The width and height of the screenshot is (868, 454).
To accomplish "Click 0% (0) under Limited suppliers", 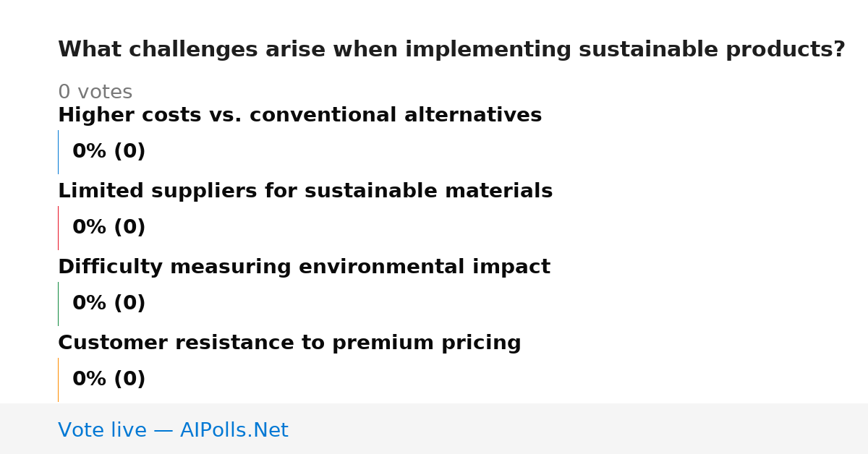I will click(x=109, y=228).
